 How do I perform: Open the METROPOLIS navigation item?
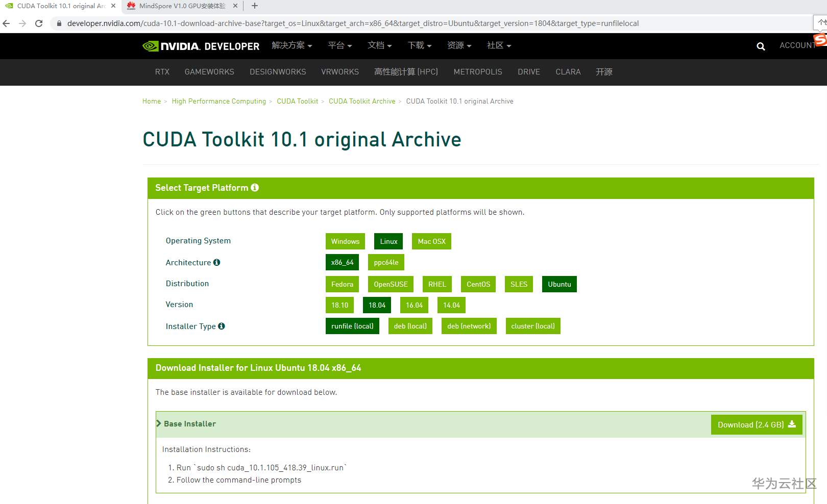478,72
